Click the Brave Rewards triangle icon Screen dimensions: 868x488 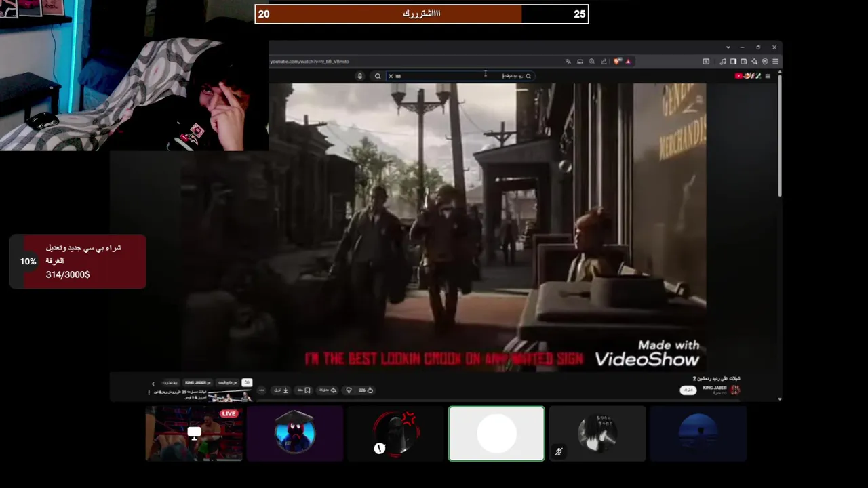pos(628,62)
